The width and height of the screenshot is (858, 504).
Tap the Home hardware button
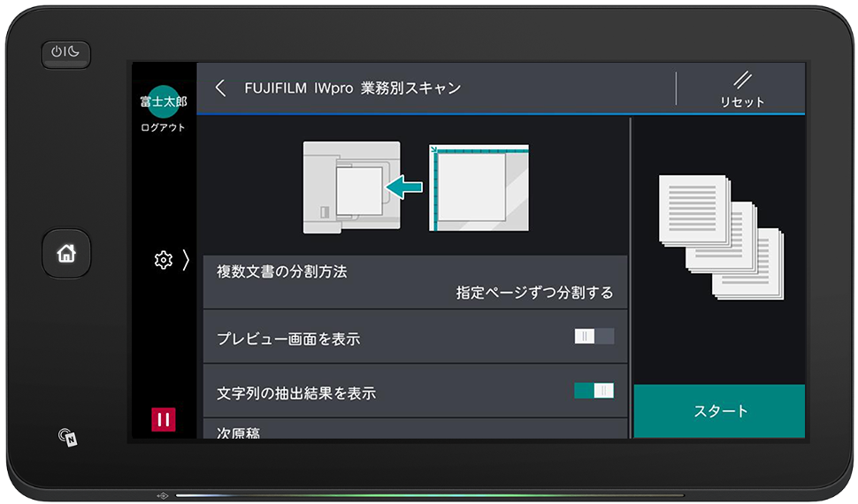point(66,254)
